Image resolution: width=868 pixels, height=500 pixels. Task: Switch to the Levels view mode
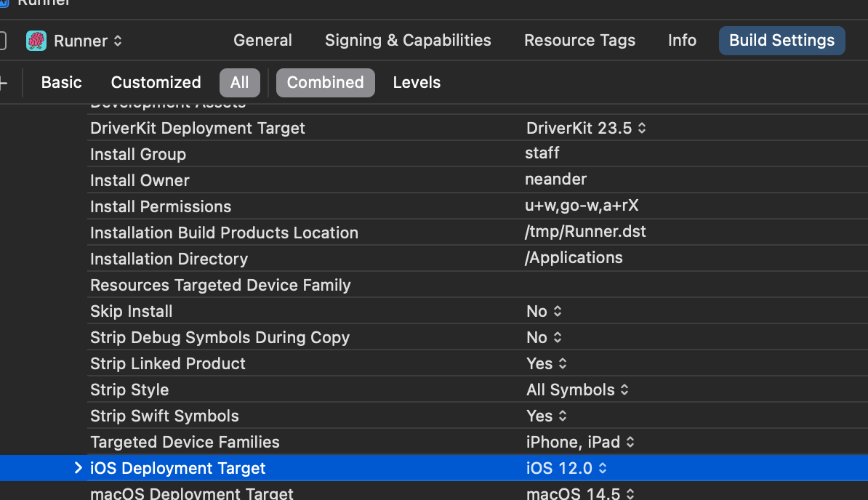(x=417, y=82)
